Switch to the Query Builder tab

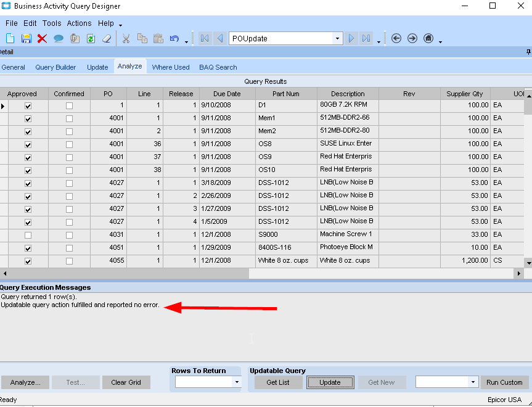pyautogui.click(x=55, y=67)
